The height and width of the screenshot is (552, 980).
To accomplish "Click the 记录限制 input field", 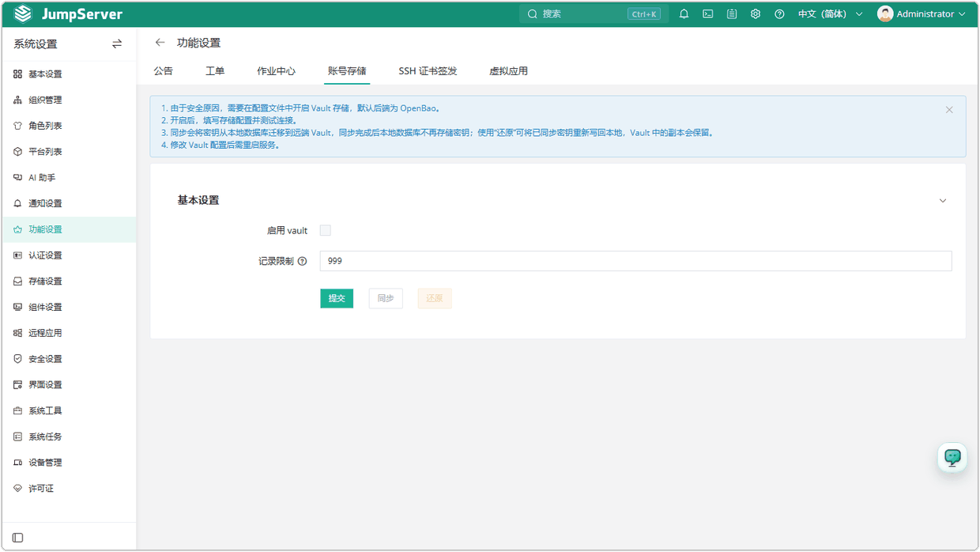I will click(635, 261).
